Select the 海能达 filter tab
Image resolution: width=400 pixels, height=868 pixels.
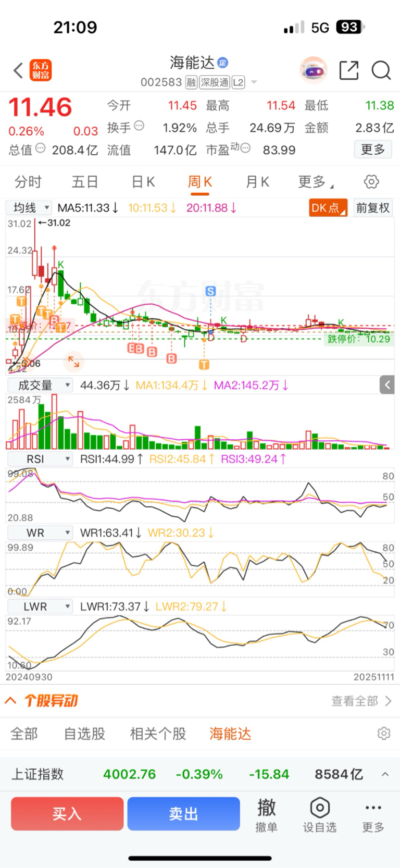pos(230,734)
